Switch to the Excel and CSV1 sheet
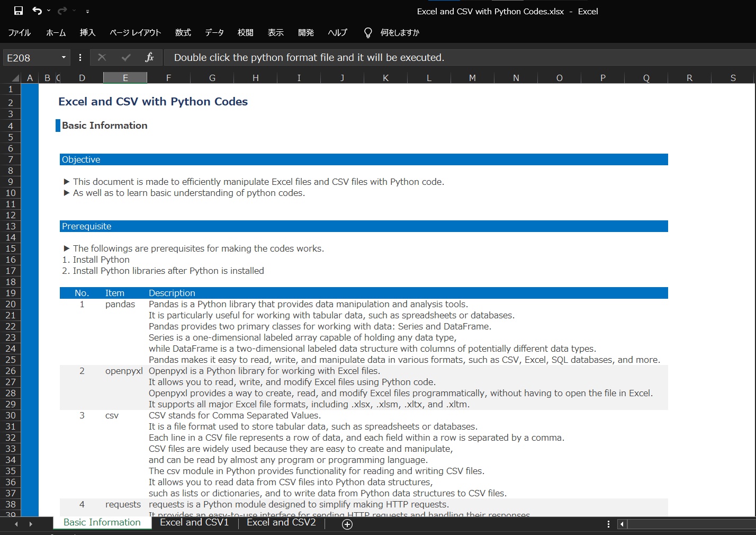This screenshot has height=535, width=756. tap(194, 522)
